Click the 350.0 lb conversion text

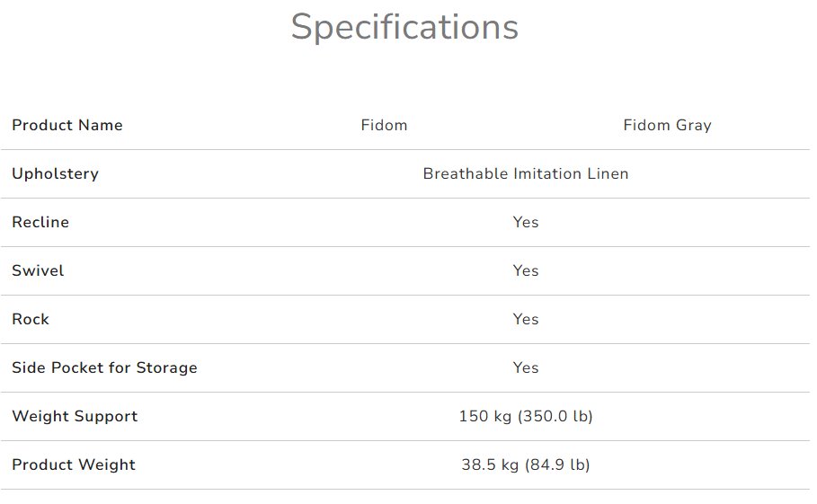(x=555, y=417)
